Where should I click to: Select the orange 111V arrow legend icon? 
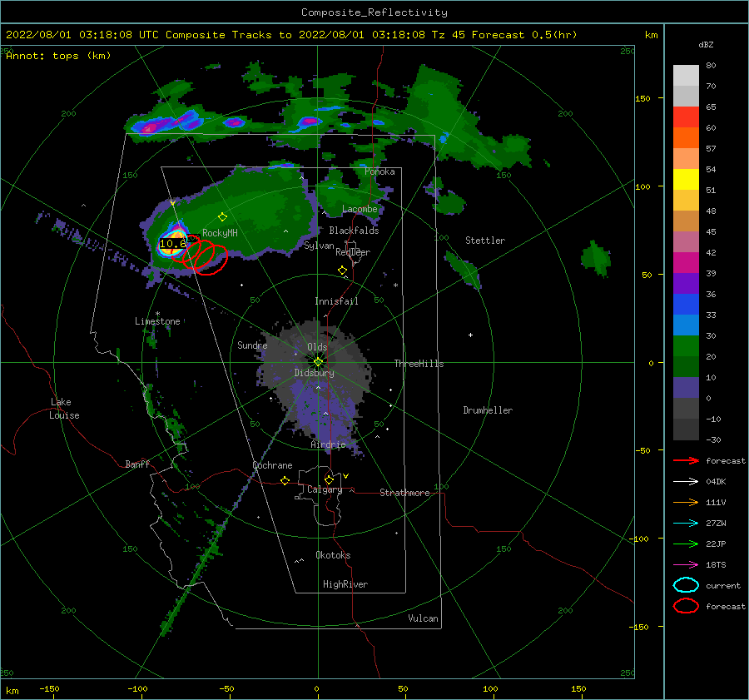coord(686,502)
